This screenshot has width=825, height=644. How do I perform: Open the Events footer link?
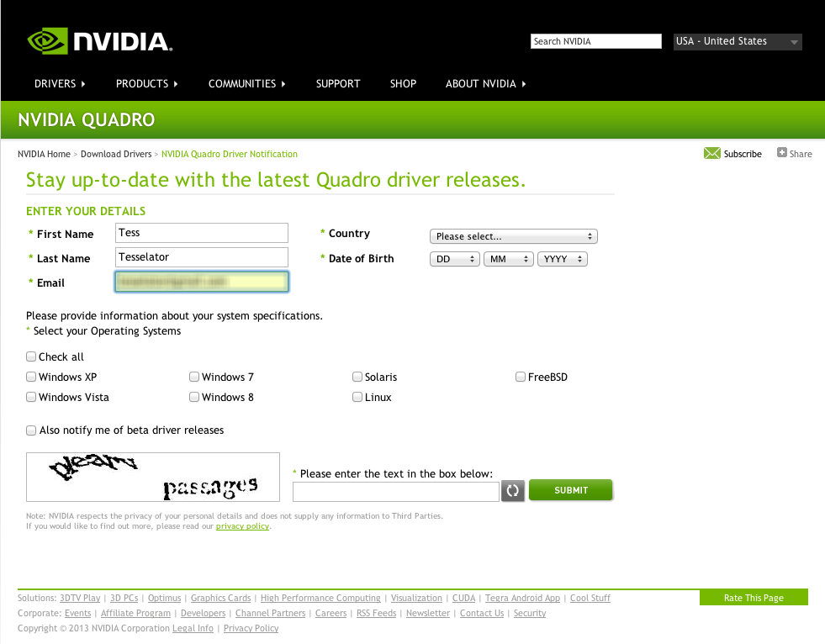click(x=78, y=613)
